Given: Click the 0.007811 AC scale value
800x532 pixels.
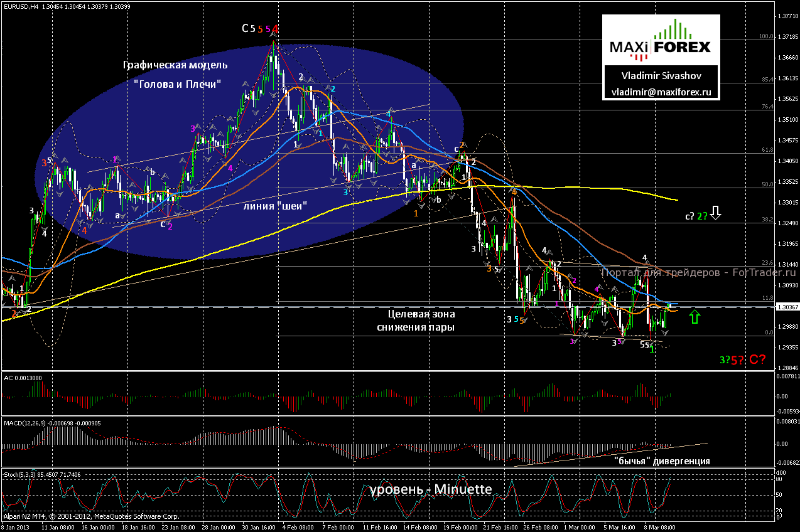Looking at the screenshot, I should [787, 377].
